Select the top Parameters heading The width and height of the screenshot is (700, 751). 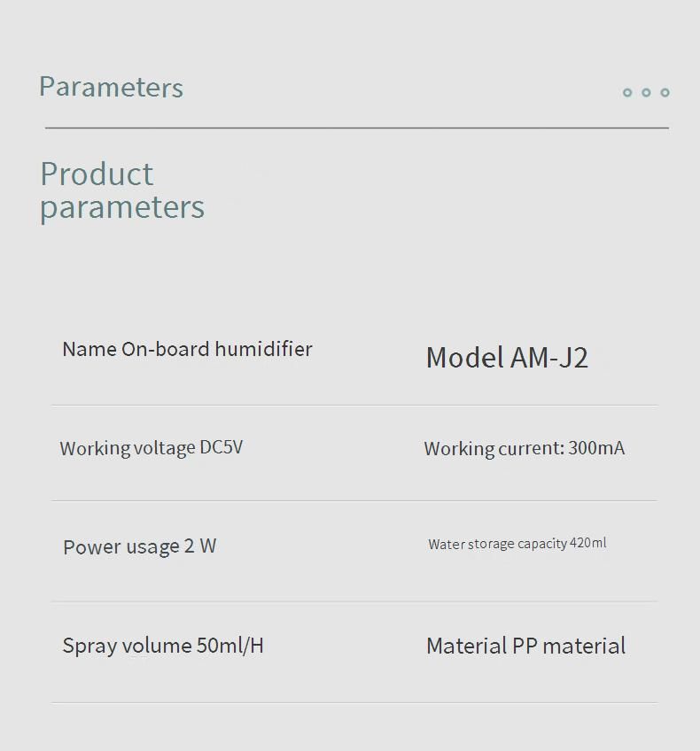111,87
